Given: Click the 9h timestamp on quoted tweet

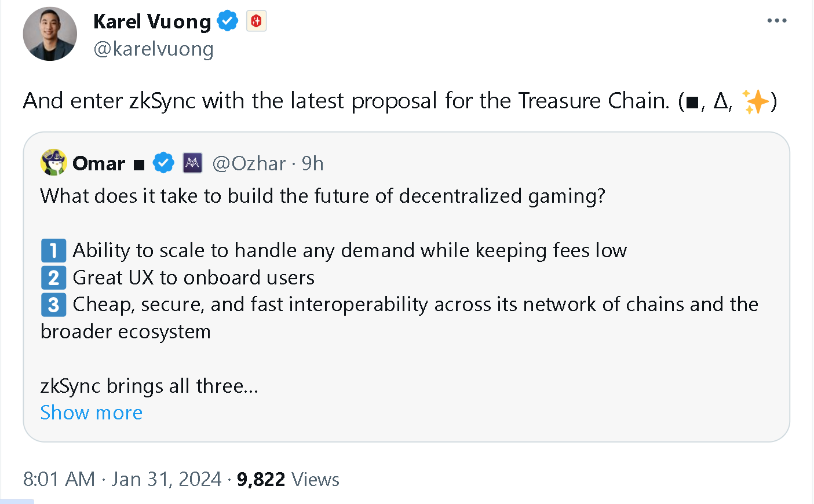Looking at the screenshot, I should (x=313, y=163).
